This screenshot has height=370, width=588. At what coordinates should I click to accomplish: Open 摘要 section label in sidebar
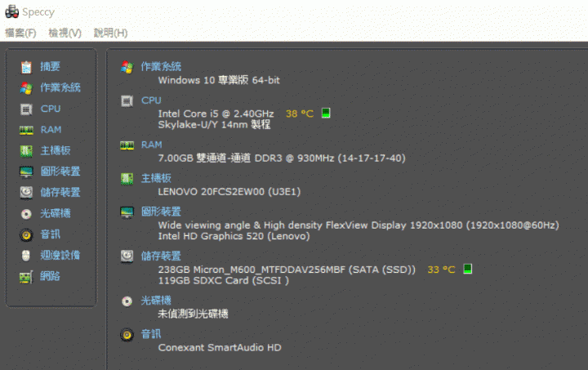[x=51, y=67]
